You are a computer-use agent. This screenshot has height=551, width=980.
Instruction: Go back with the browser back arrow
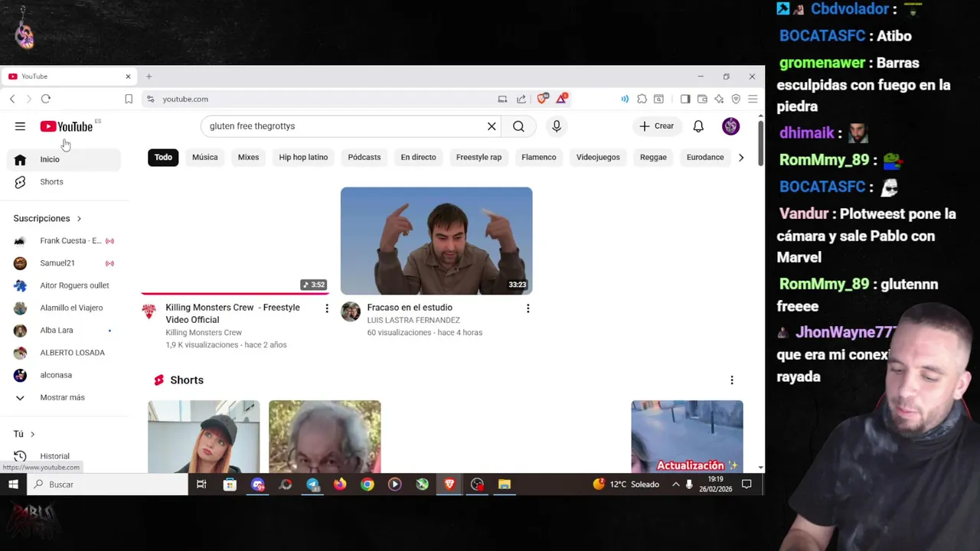coord(12,99)
